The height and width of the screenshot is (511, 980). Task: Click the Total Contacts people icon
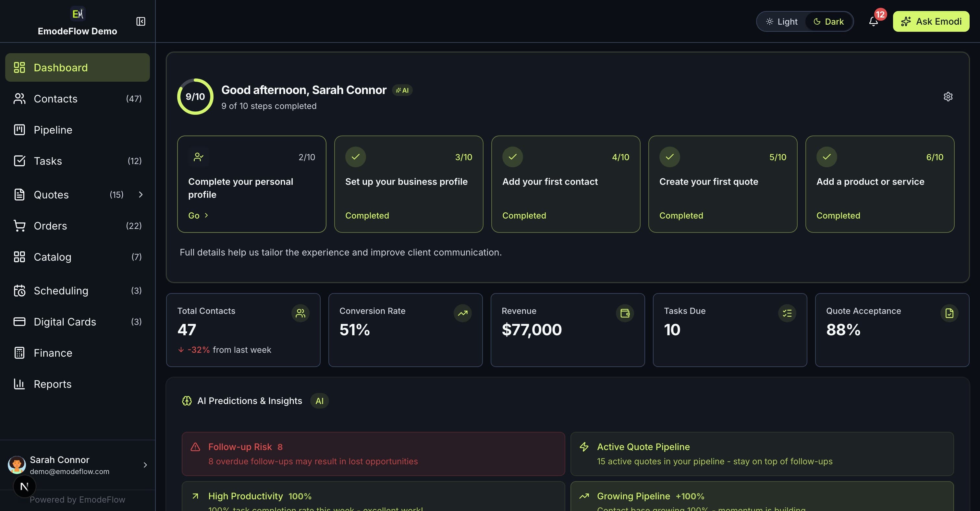tap(300, 313)
